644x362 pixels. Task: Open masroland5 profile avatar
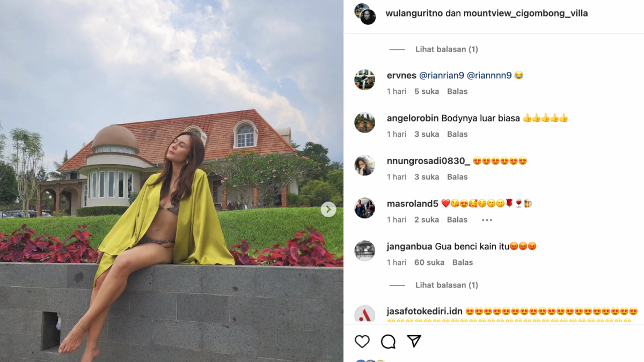point(364,208)
